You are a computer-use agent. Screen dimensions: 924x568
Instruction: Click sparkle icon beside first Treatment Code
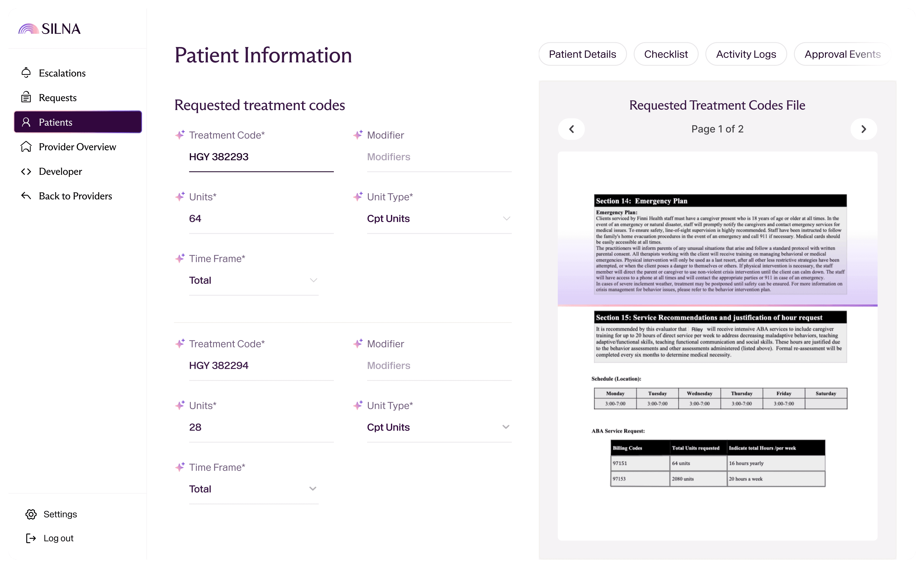(180, 134)
